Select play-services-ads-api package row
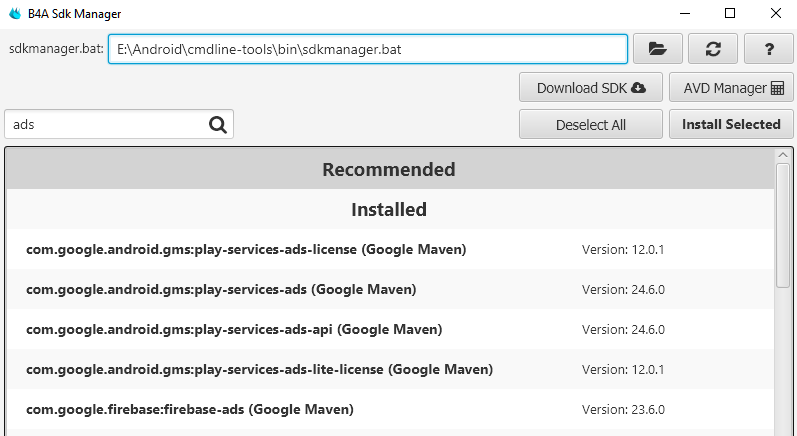The width and height of the screenshot is (797, 436). point(390,329)
